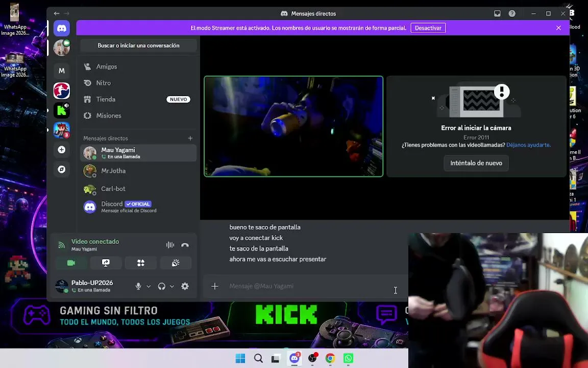Expand microphone input options arrow
Screen dimensions: 588x368
click(149, 286)
